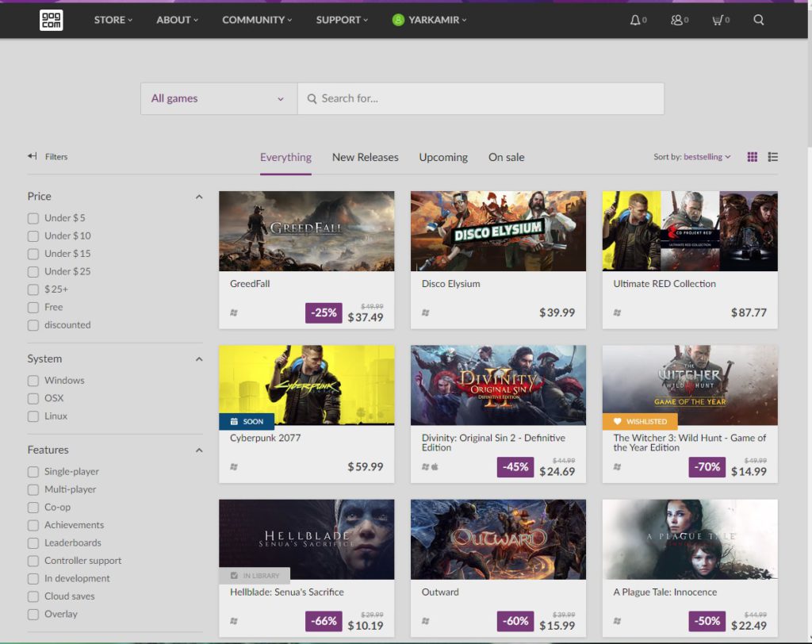This screenshot has width=812, height=644.
Task: Tick the discounted filter checkbox
Action: [x=33, y=325]
